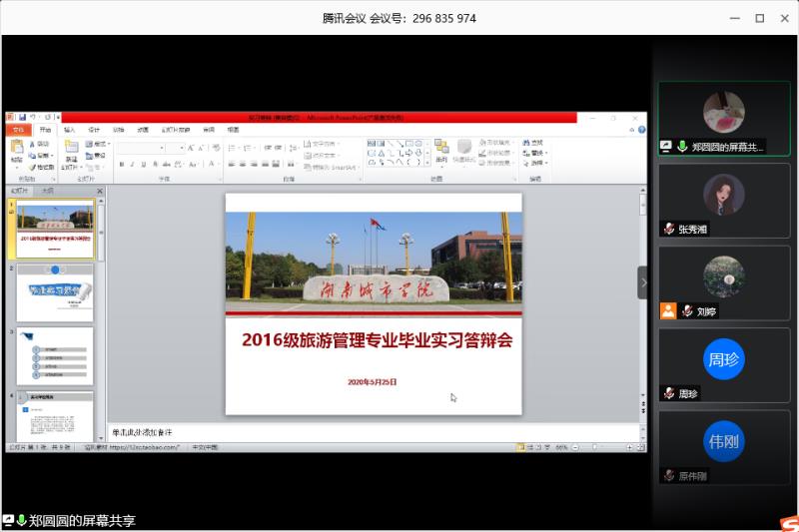Click the Sogou input method icon
799x532 pixels.
click(788, 521)
